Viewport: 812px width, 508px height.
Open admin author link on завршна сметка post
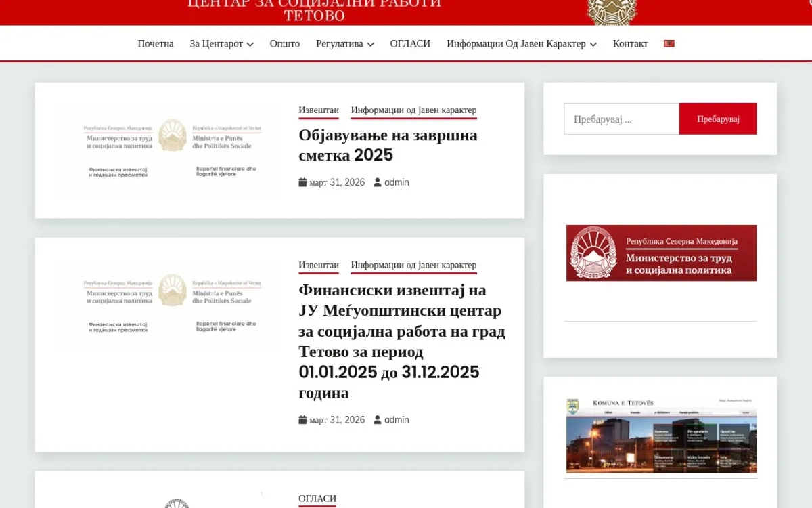tap(397, 182)
